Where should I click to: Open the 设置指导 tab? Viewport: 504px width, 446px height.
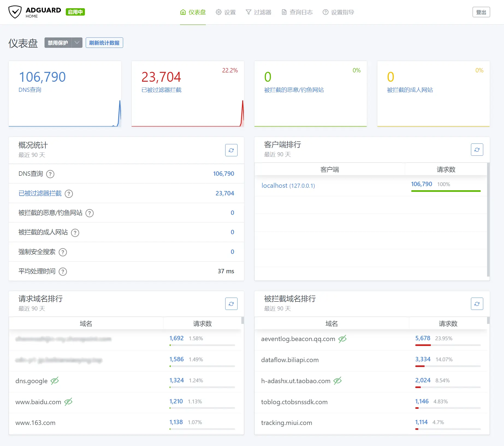point(338,12)
